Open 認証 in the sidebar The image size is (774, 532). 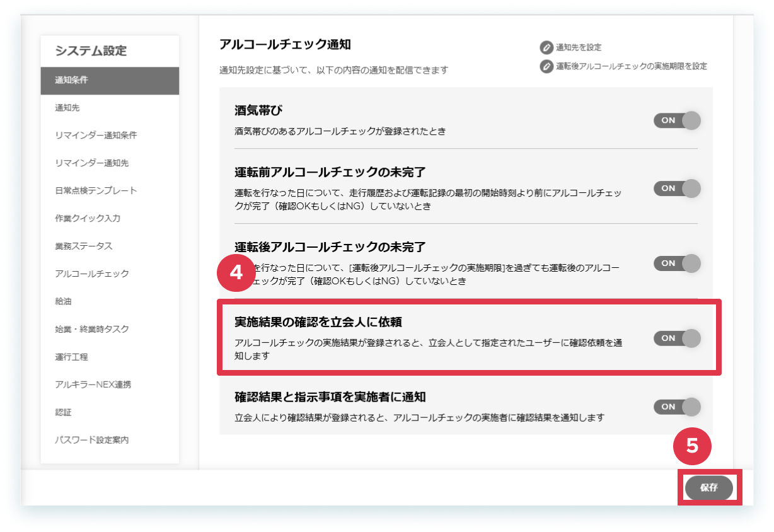(x=110, y=413)
